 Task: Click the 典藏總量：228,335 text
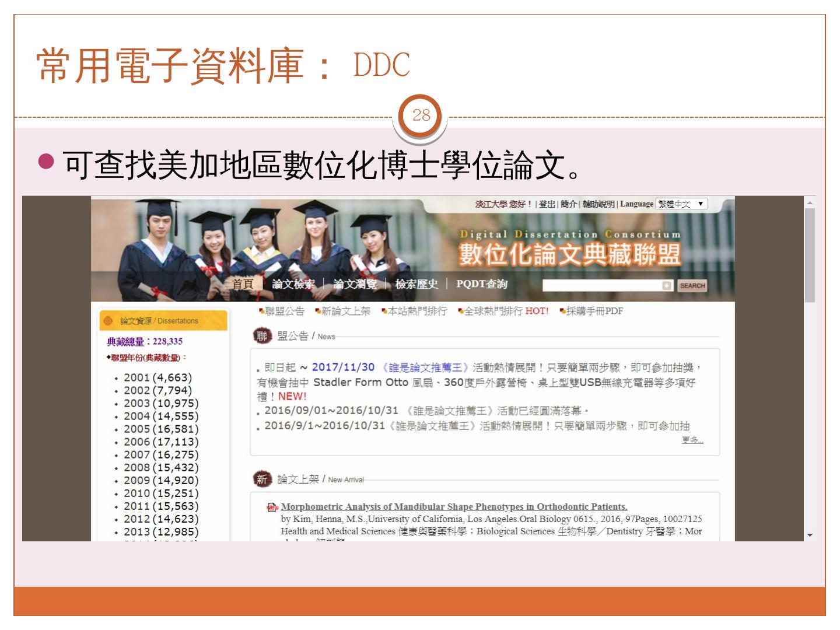(x=145, y=342)
